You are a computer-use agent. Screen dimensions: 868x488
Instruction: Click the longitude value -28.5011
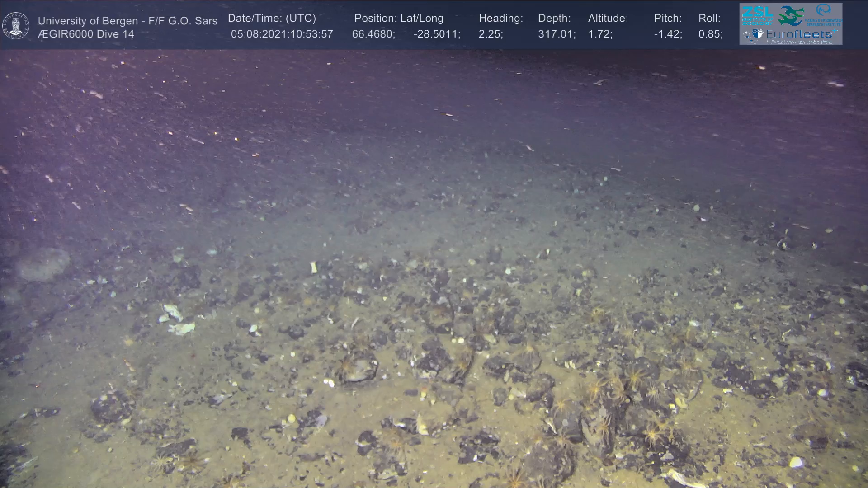tap(437, 34)
